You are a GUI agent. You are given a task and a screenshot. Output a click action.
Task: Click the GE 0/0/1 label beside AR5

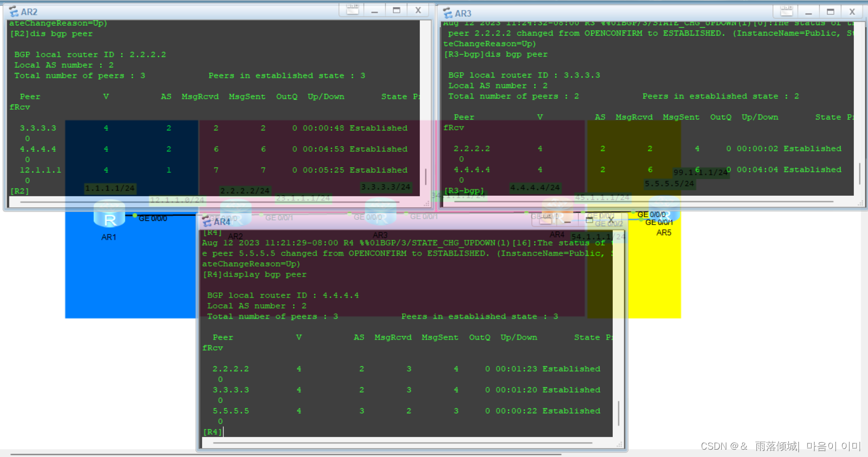659,222
